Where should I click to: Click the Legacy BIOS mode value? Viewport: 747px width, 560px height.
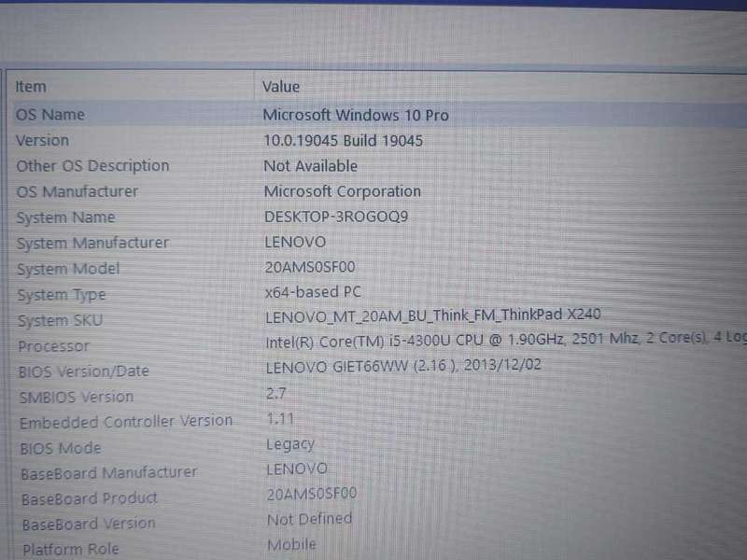coord(290,445)
